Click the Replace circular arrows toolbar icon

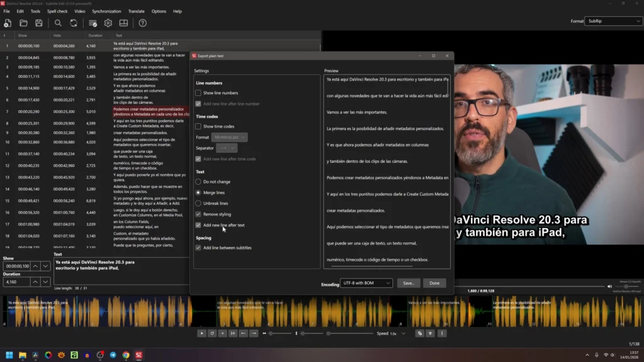point(74,23)
